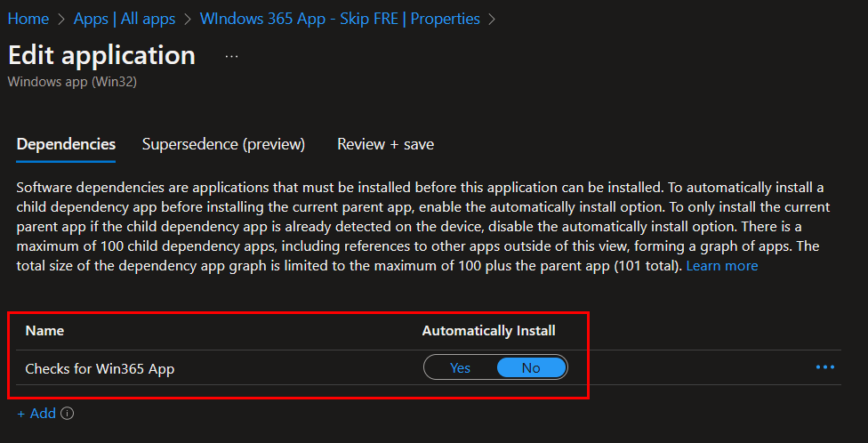Screen dimensions: 868x443
Task: Click the chevron after the Properties breadcrumb
Action: pos(493,19)
